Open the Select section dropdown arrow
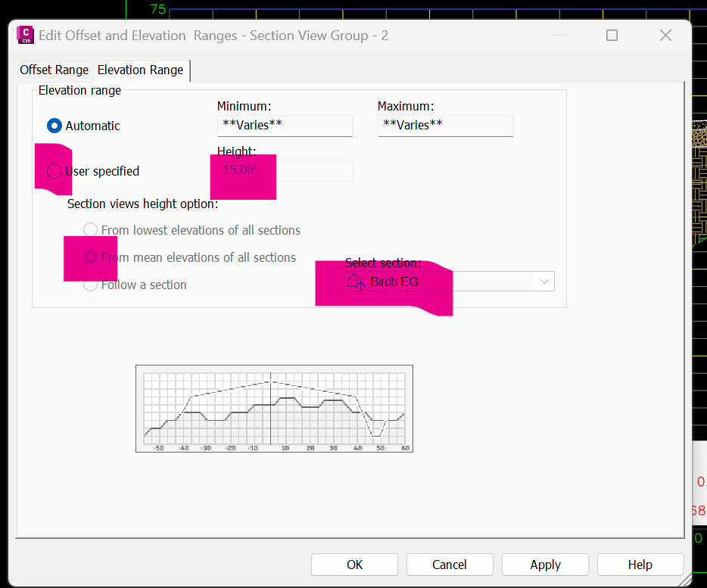 click(x=544, y=282)
